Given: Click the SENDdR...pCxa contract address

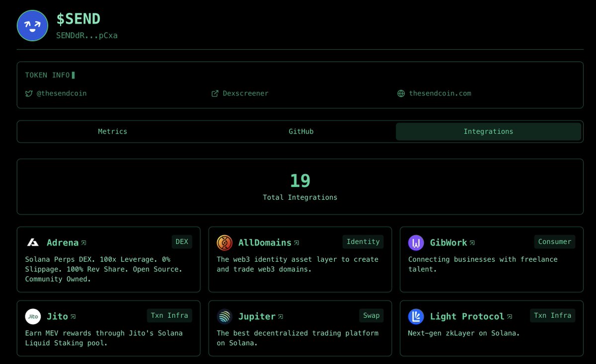Looking at the screenshot, I should click(x=87, y=35).
